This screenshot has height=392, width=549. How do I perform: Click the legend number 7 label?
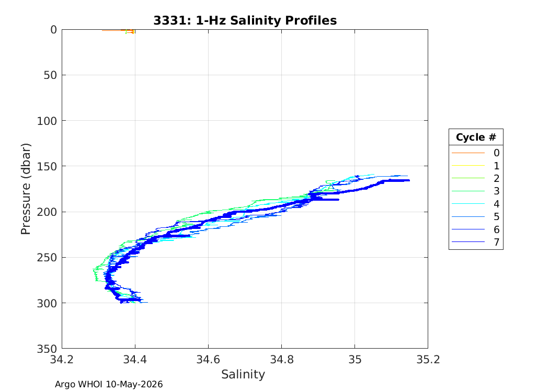point(497,242)
